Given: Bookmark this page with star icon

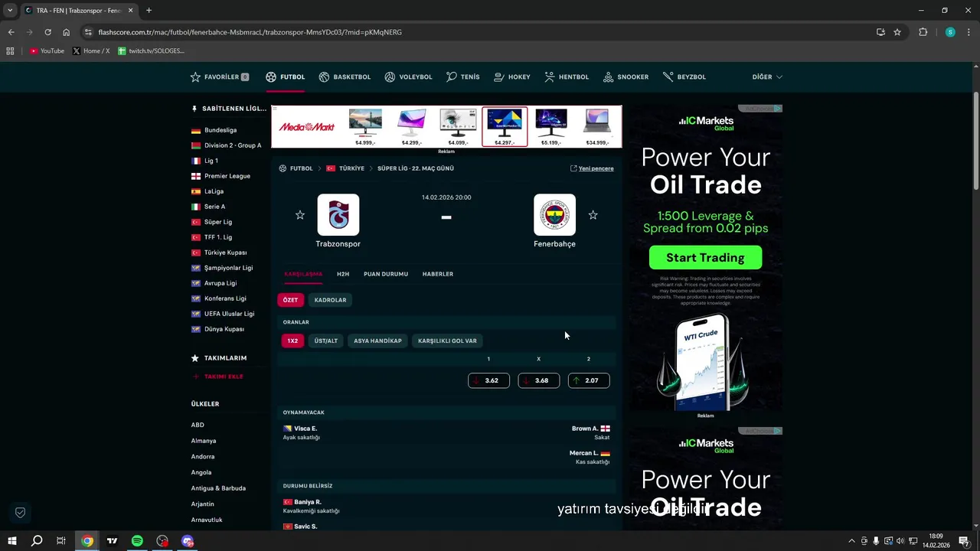Looking at the screenshot, I should pos(897,32).
